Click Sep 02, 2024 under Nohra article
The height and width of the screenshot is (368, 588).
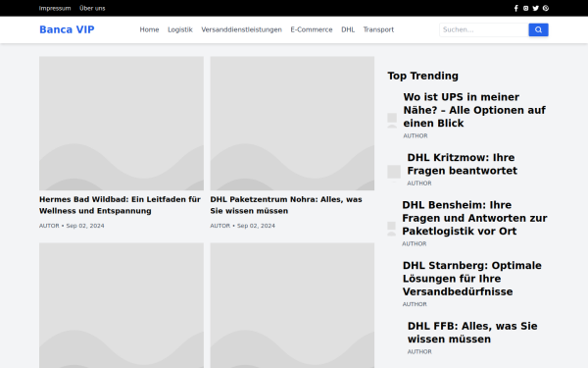256,226
